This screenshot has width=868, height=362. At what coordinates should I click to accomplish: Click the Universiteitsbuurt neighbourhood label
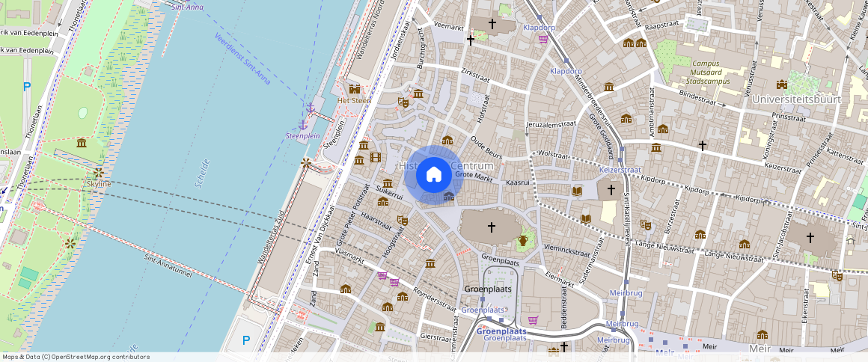pos(797,99)
